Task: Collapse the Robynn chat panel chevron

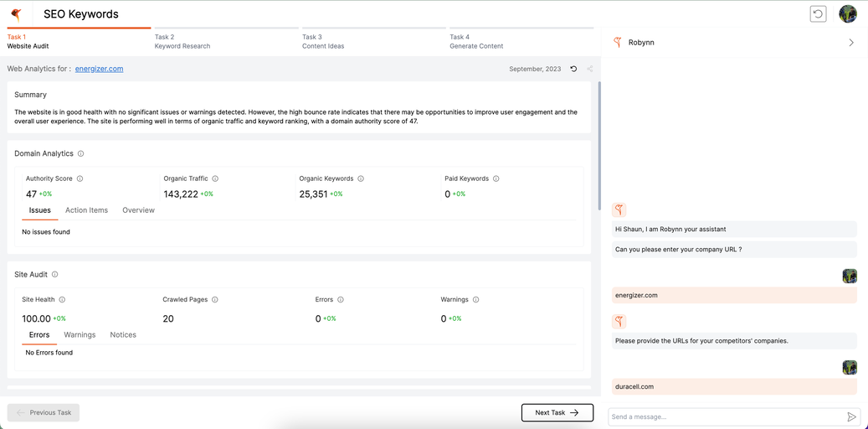Action: [x=851, y=42]
